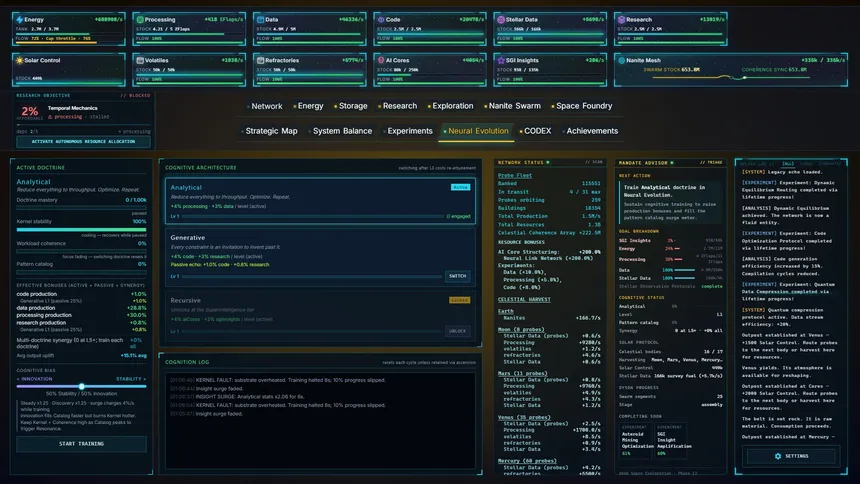Screen dimensions: 860x484
Task: Click the Temporal Mechanics research objective
Action: 72,108
